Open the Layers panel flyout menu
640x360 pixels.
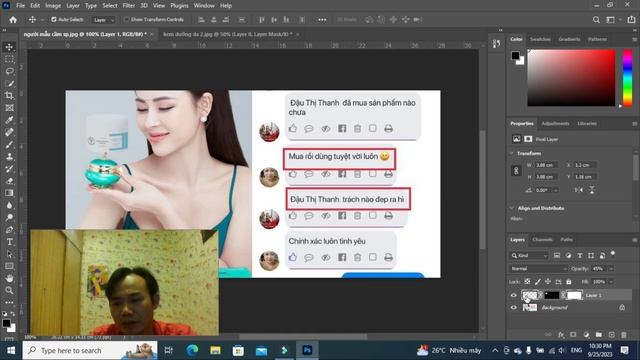click(634, 240)
